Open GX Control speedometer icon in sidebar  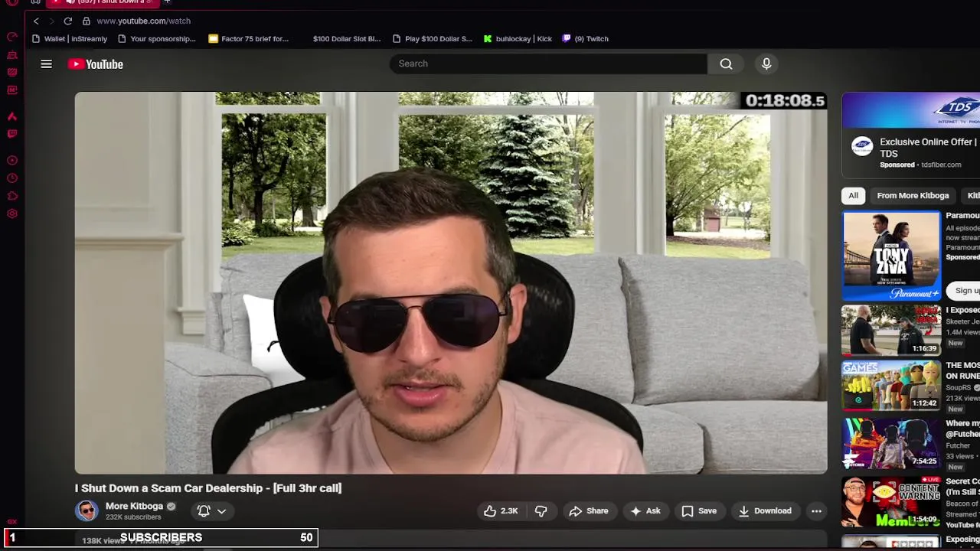12,37
